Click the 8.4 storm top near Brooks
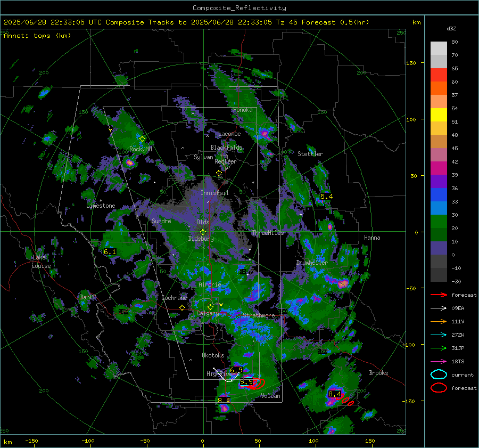This screenshot has width=479, height=448. point(335,394)
